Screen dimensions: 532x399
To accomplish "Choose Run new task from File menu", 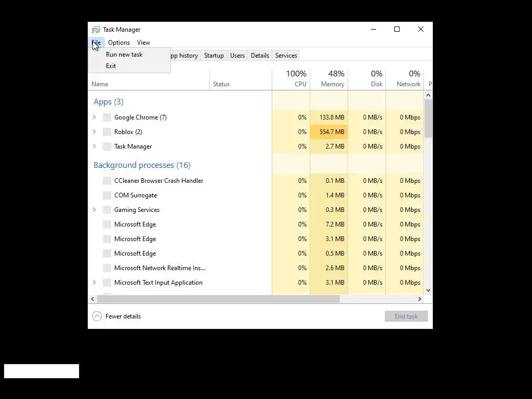I will pos(129,54).
